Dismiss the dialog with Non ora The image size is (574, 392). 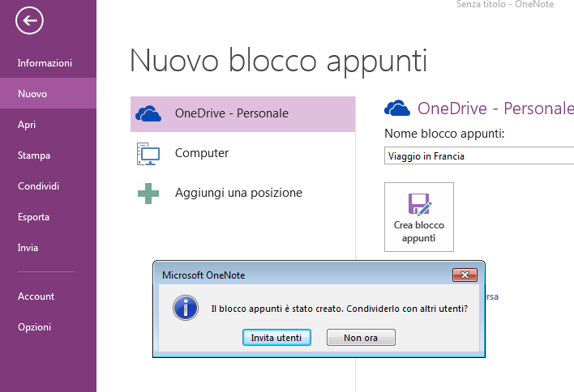[361, 338]
